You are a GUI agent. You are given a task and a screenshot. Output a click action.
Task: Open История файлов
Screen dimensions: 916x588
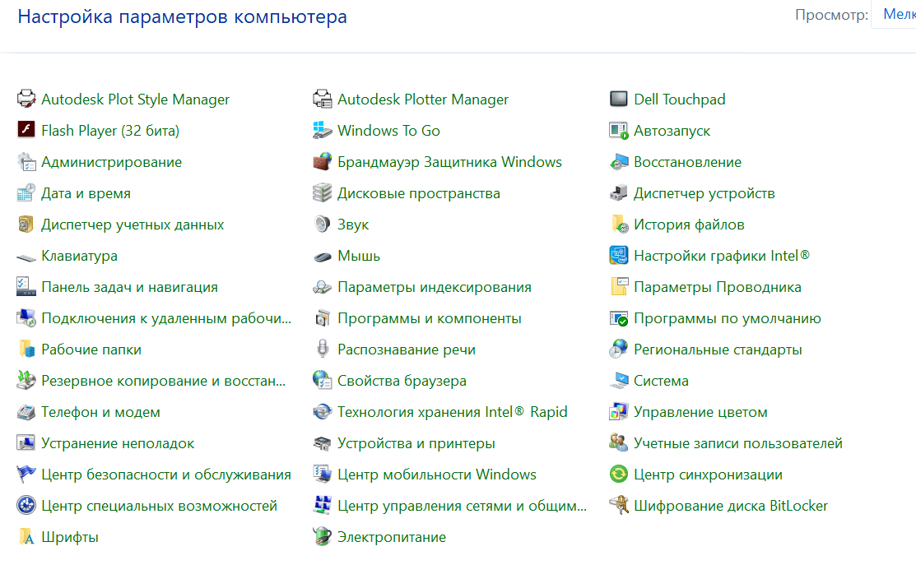689,225
